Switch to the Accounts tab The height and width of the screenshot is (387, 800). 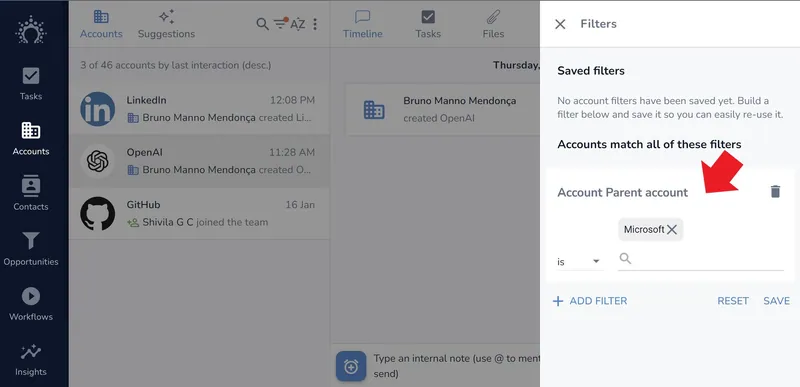pos(101,24)
